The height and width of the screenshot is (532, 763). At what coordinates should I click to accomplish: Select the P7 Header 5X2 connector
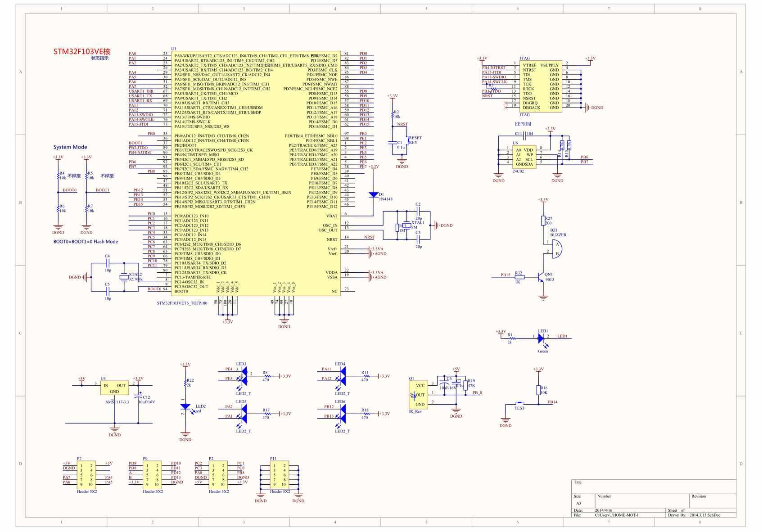(86, 475)
